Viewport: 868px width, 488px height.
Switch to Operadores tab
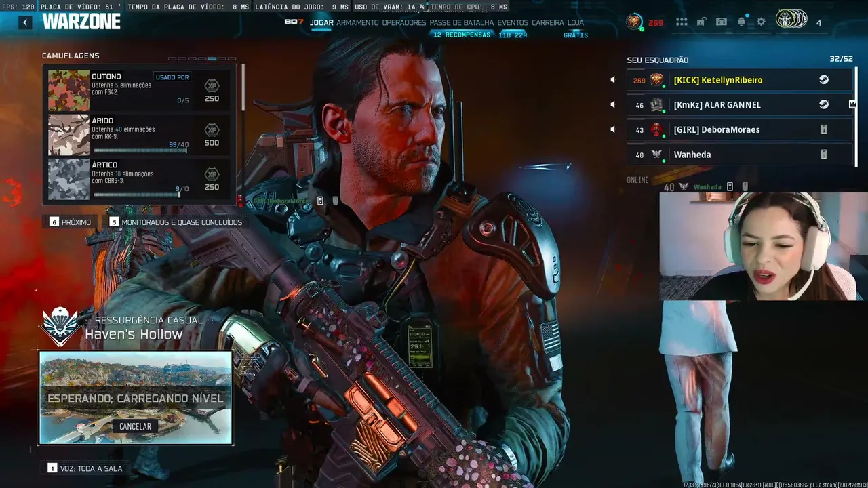[404, 22]
